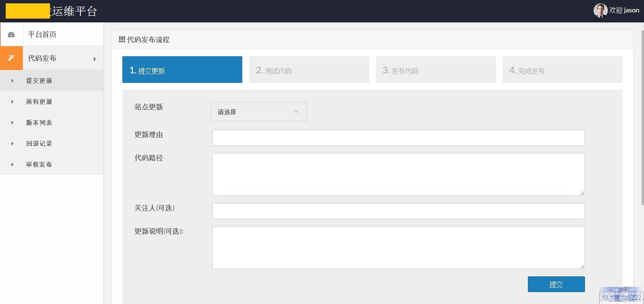Open the 回滚记录 sidebar item
644x304 pixels.
click(52, 143)
